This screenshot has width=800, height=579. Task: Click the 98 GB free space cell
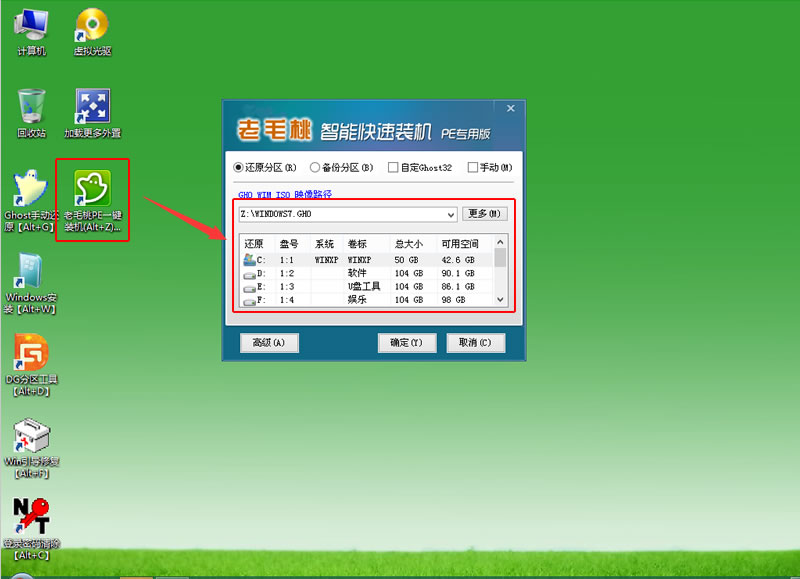454,300
